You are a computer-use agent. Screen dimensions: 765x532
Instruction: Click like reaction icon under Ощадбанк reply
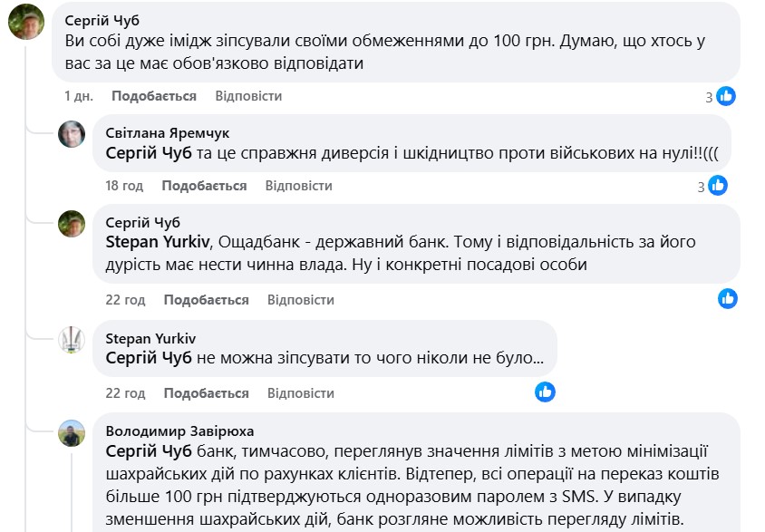[727, 298]
